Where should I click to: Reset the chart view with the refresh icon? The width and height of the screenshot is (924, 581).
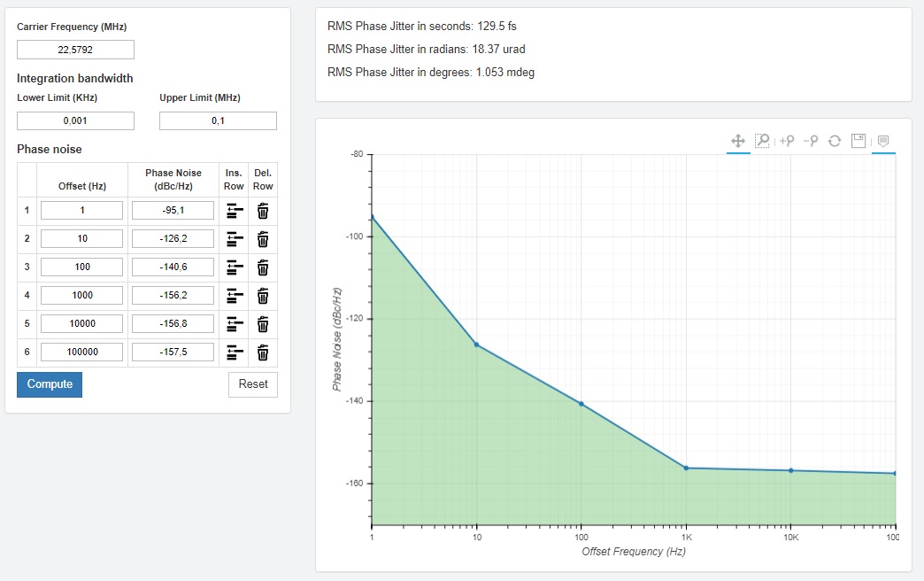pyautogui.click(x=835, y=141)
